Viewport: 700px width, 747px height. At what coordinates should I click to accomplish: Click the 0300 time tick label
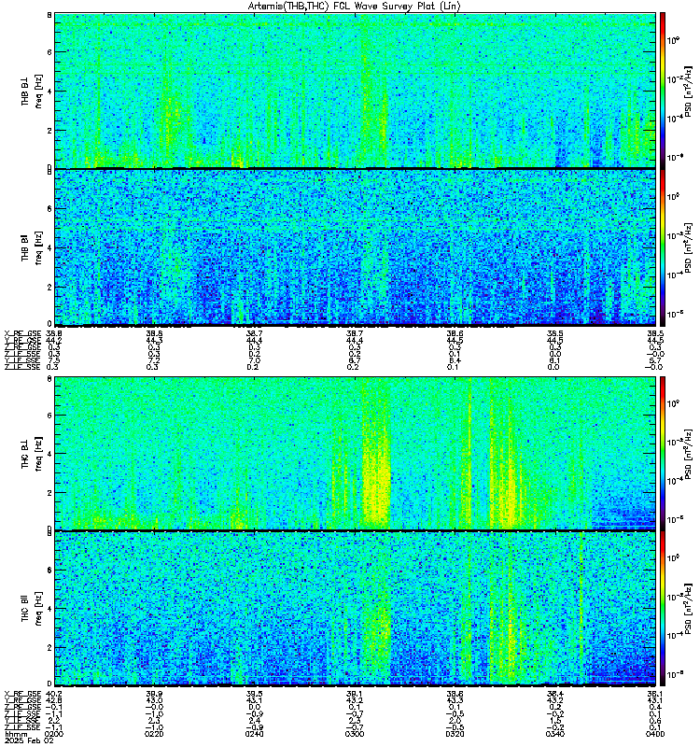(355, 734)
